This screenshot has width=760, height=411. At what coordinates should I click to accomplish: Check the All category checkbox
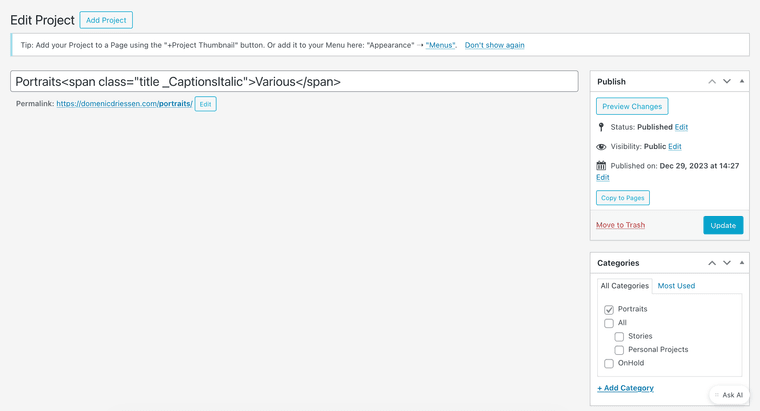[x=609, y=323]
